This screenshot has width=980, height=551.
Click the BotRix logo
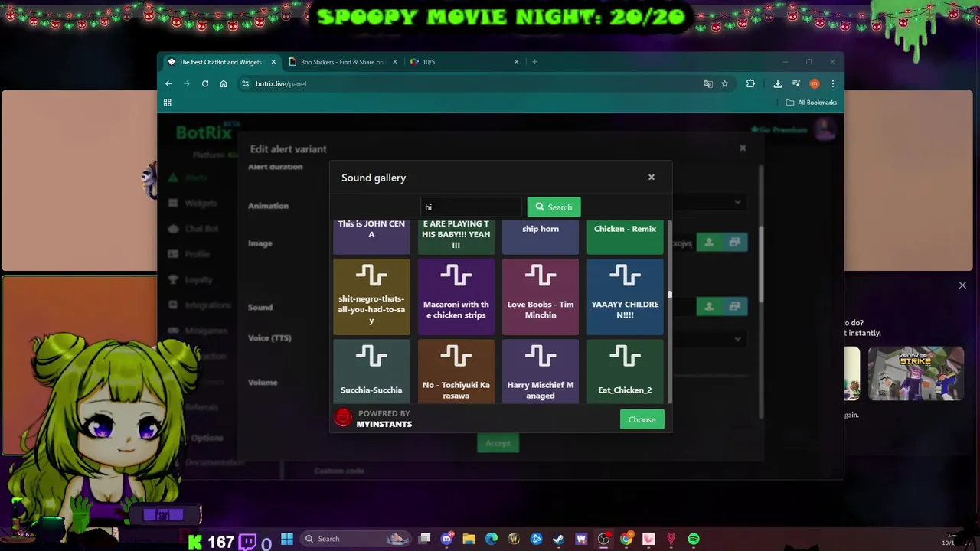pos(204,132)
